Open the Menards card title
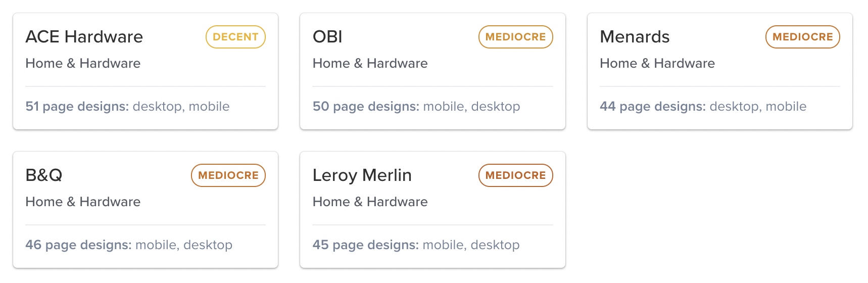This screenshot has width=868, height=283. pyautogui.click(x=634, y=37)
